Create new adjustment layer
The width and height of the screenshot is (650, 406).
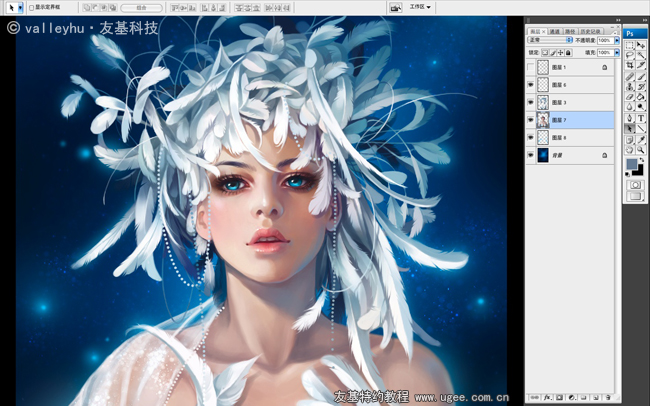[x=572, y=398]
